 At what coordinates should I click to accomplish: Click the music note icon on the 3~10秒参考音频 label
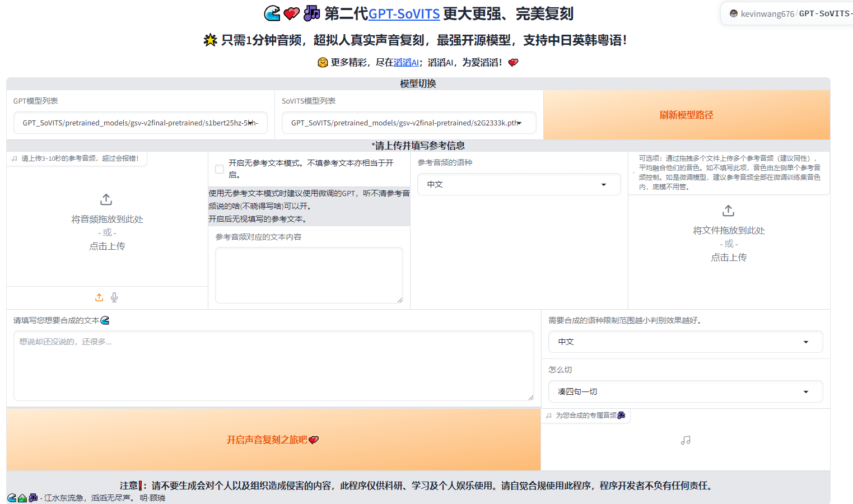point(15,158)
